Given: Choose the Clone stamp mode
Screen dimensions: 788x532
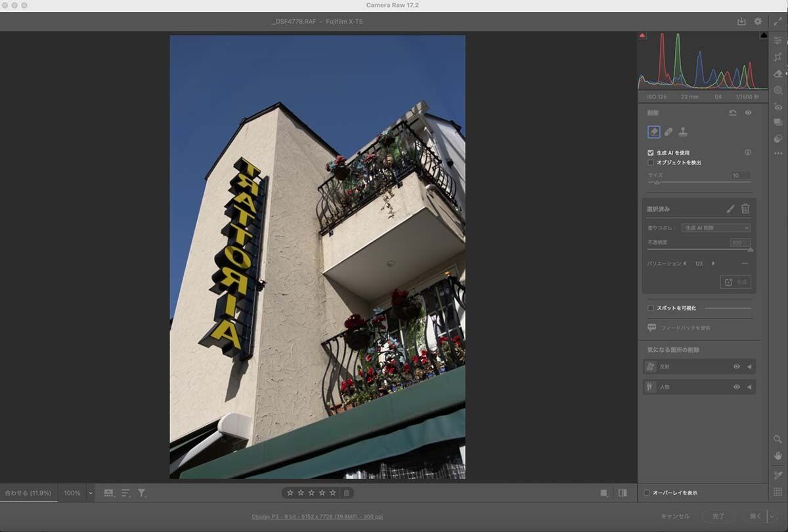Looking at the screenshot, I should (x=683, y=132).
